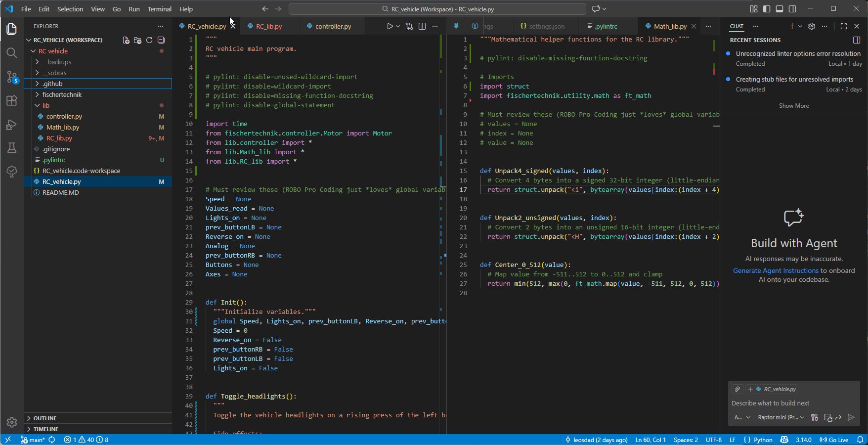Open the Testing flask view
This screenshot has width=868, height=445.
point(12,148)
